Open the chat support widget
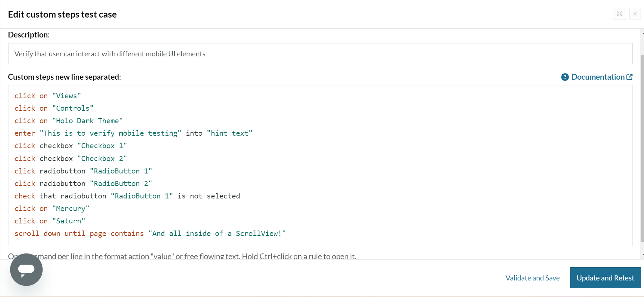 click(x=26, y=269)
